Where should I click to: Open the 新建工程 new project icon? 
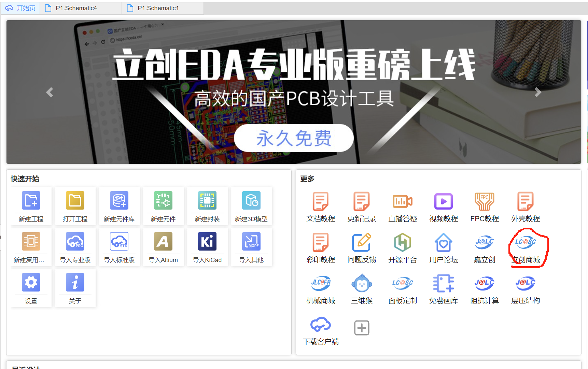(x=31, y=200)
